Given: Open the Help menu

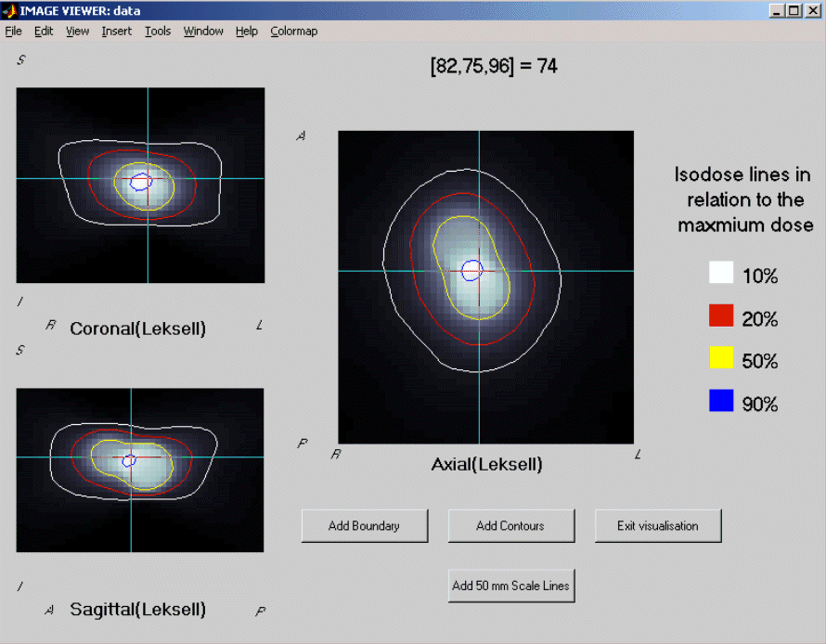Looking at the screenshot, I should [x=246, y=31].
